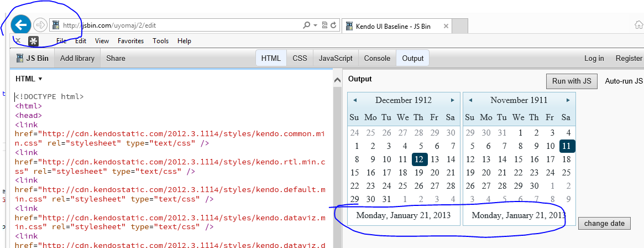Screen dimensions: 644x248
Task: Open the Add library dropdown
Action: click(x=77, y=58)
